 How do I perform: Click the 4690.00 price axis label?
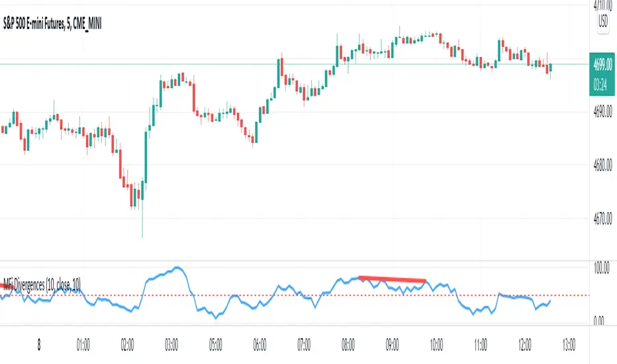pyautogui.click(x=604, y=112)
